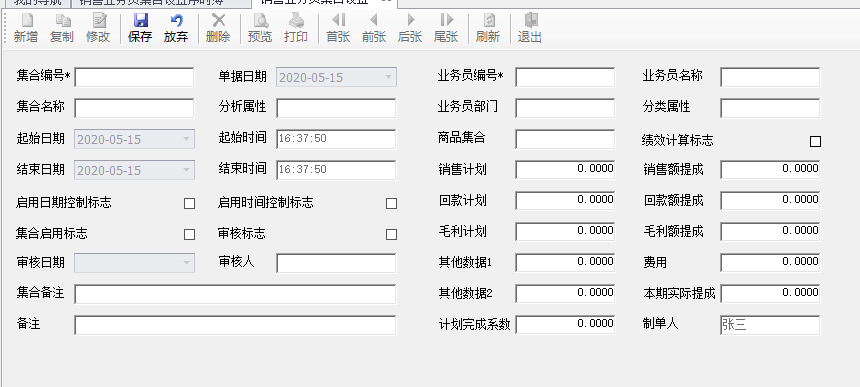
Task: Click the 毛利额提成 value field
Action: (x=770, y=232)
